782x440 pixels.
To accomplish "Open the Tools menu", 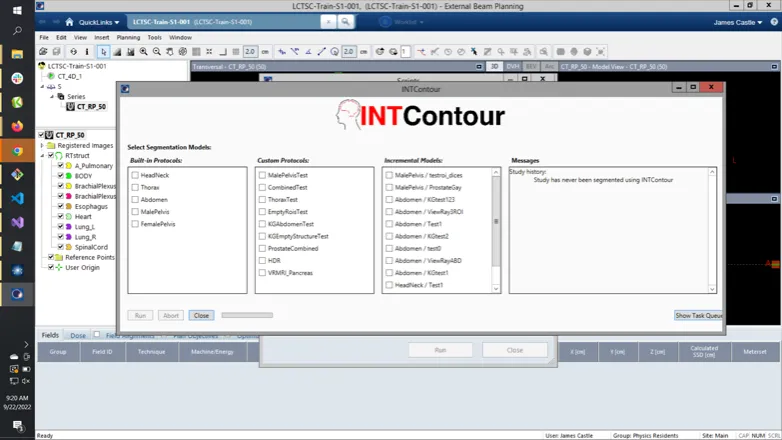I will tap(154, 37).
